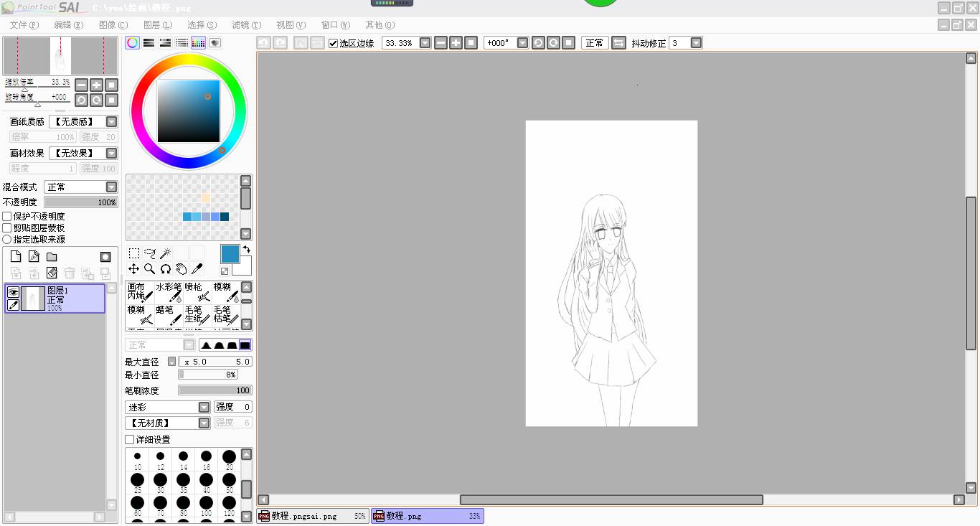Pick brush size 20 preset
The height and width of the screenshot is (526, 980).
point(229,460)
